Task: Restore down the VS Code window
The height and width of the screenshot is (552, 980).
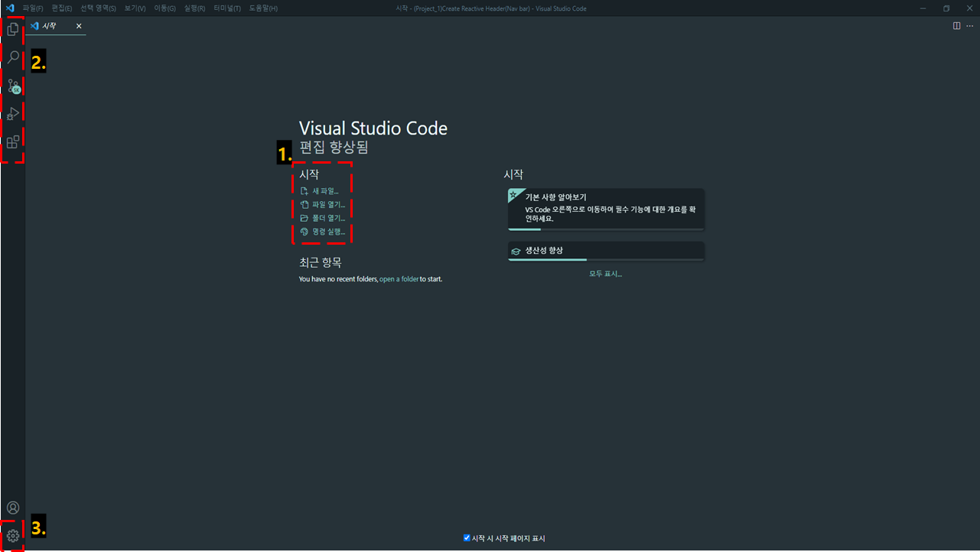Action: pos(946,8)
